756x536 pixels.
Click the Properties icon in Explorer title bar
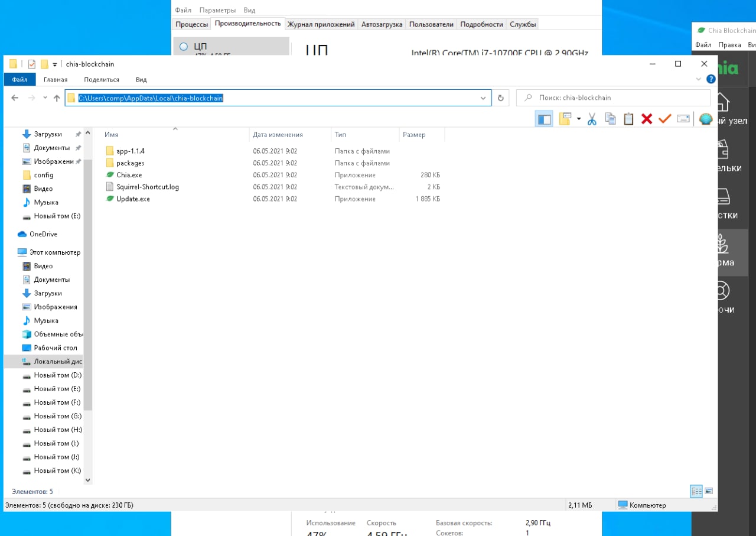[x=31, y=64]
